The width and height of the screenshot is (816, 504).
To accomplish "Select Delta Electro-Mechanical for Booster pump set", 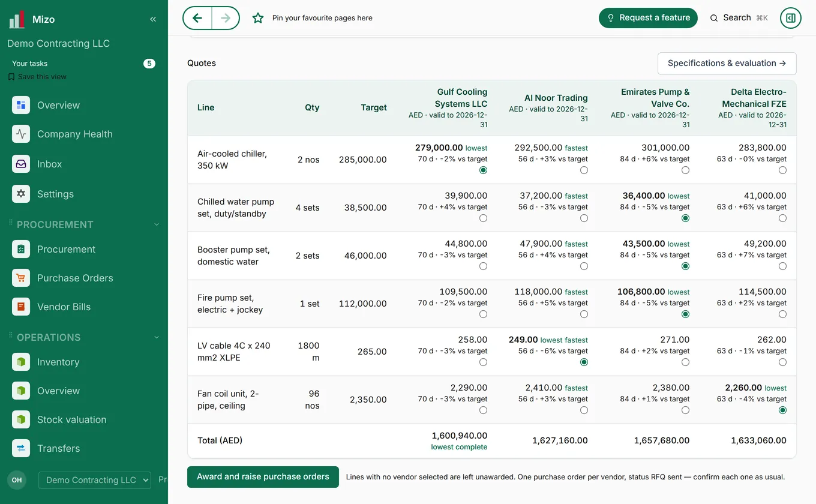I will [782, 266].
